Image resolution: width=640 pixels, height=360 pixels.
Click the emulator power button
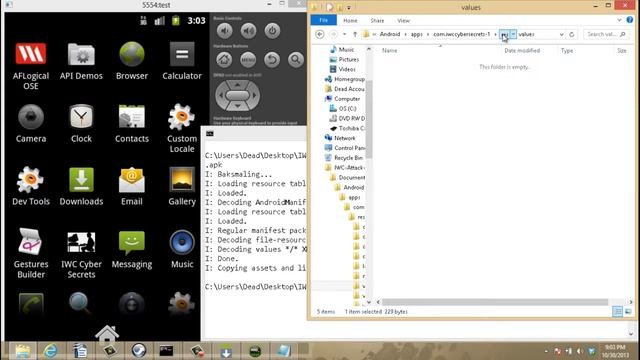tap(272, 31)
